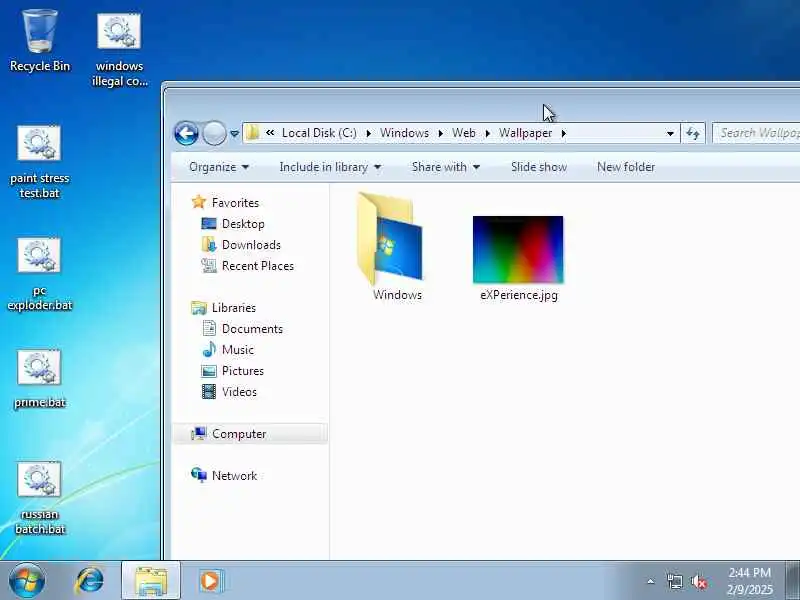Click the eXPerience.jpg file name label
The height and width of the screenshot is (600, 800).
coord(519,295)
